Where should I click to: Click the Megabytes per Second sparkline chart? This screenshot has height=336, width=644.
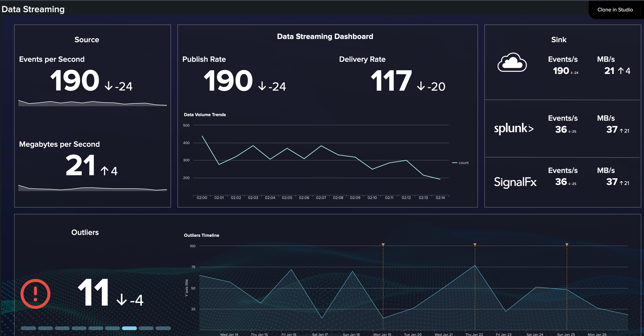[x=93, y=188]
